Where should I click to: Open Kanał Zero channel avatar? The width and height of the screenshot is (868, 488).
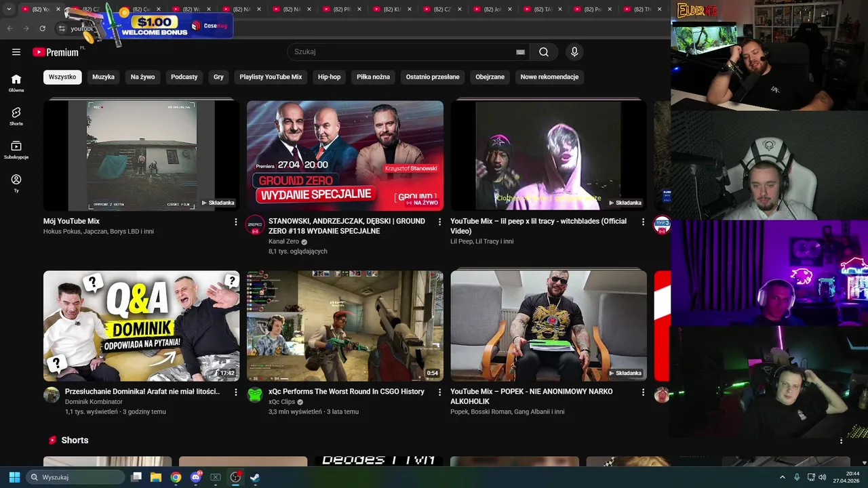pos(255,225)
